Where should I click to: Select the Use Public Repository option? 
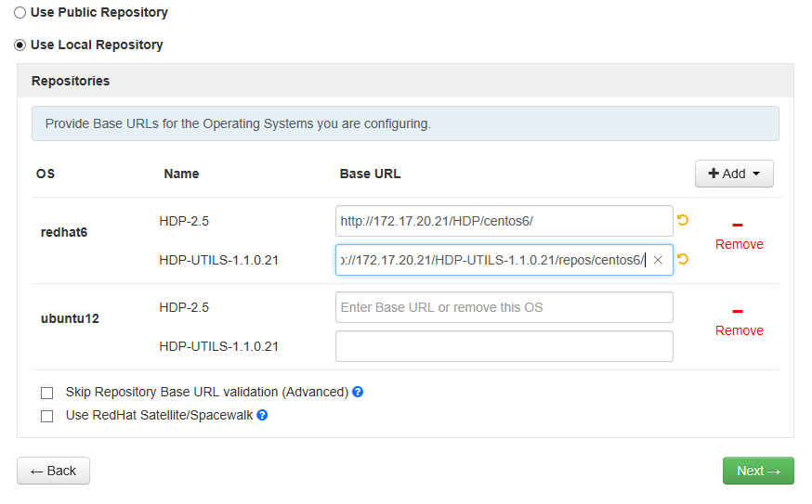(x=20, y=13)
